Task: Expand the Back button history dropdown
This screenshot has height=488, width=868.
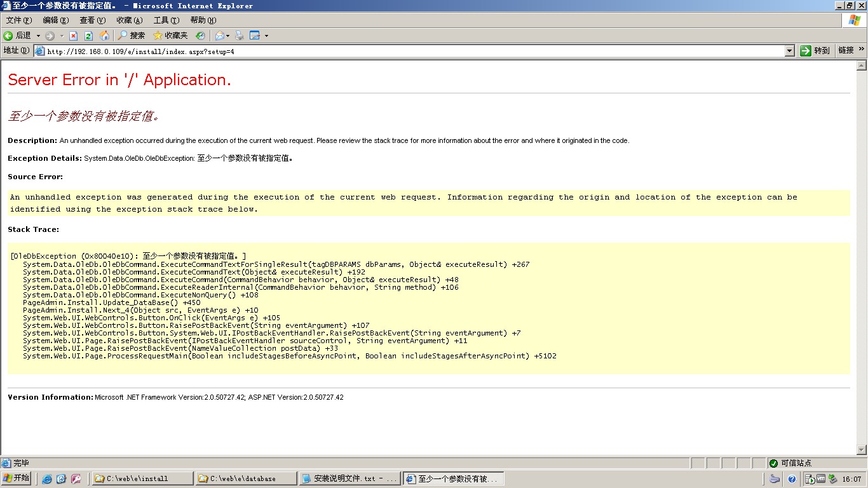Action: point(38,36)
